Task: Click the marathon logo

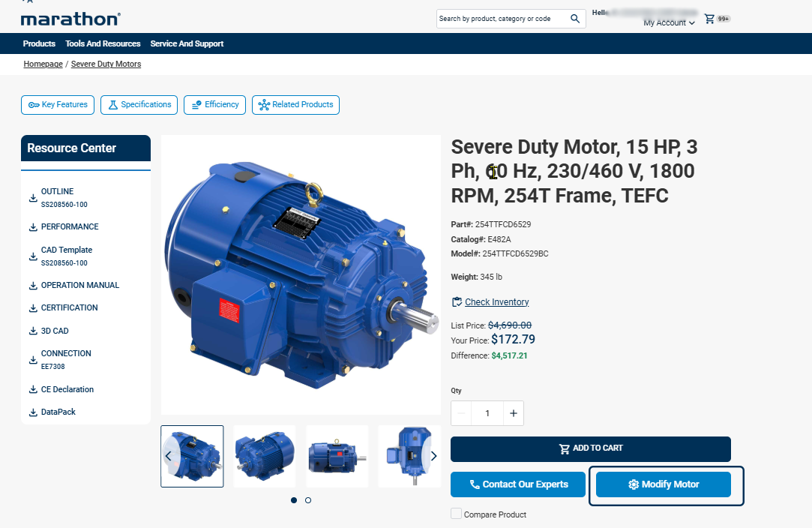Action: [x=70, y=19]
